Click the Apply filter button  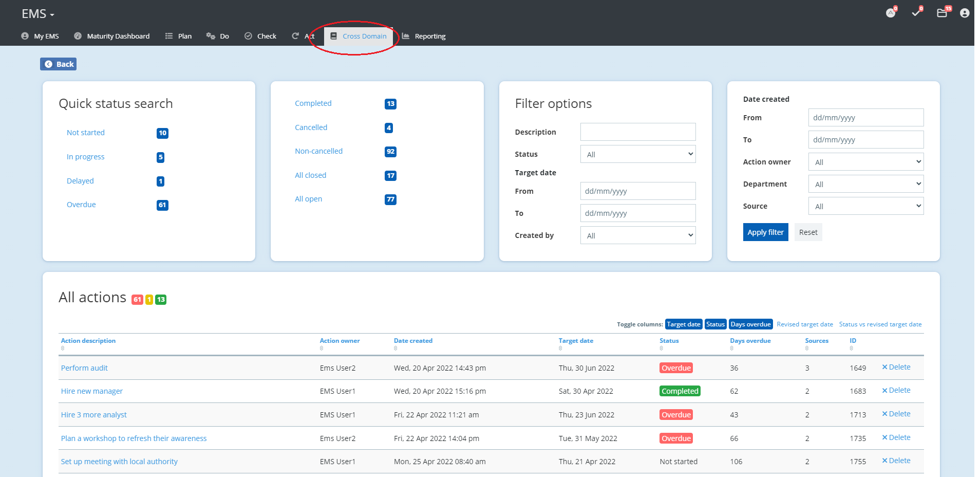[x=765, y=232]
